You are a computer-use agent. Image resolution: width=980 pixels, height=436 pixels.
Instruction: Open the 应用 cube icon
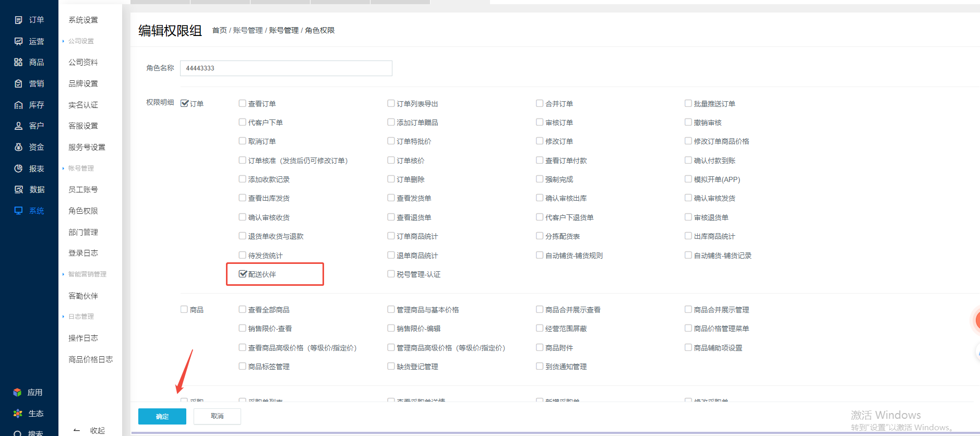tap(17, 392)
